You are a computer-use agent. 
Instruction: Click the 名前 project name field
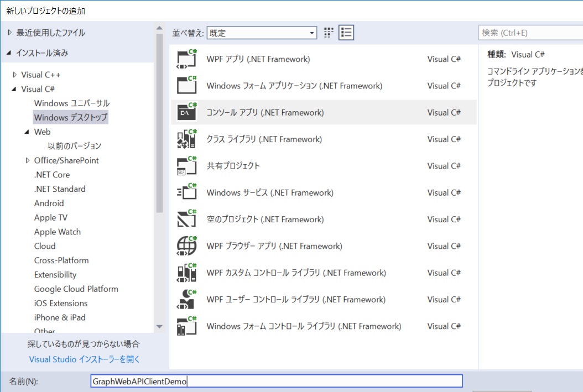pos(277,381)
